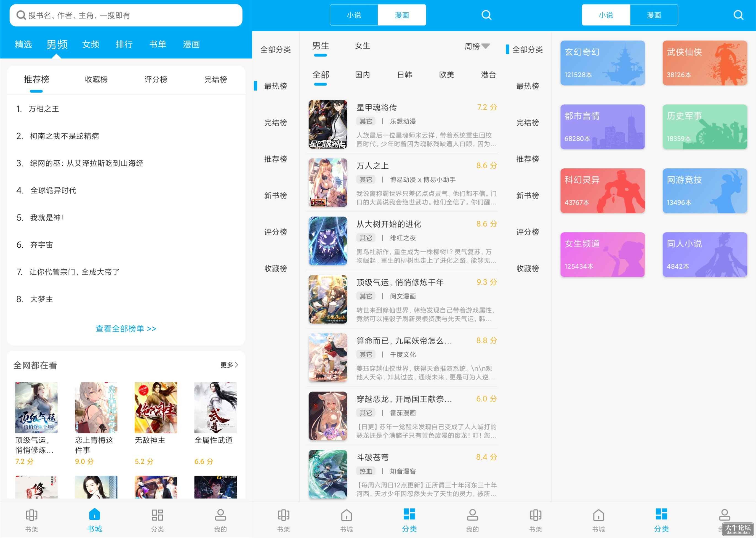
Task: Toggle 小说 segment in right screen header
Action: pyautogui.click(x=606, y=15)
